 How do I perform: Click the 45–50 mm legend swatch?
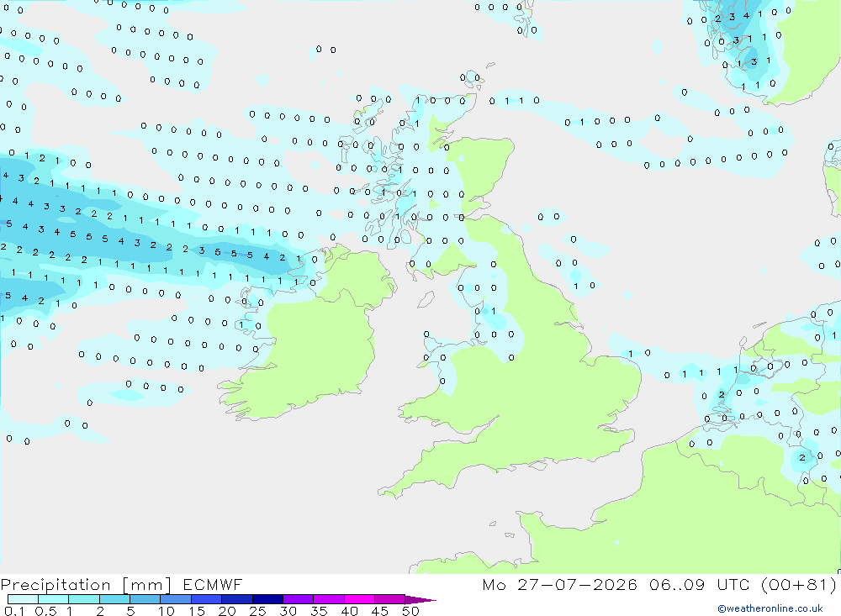[389, 599]
